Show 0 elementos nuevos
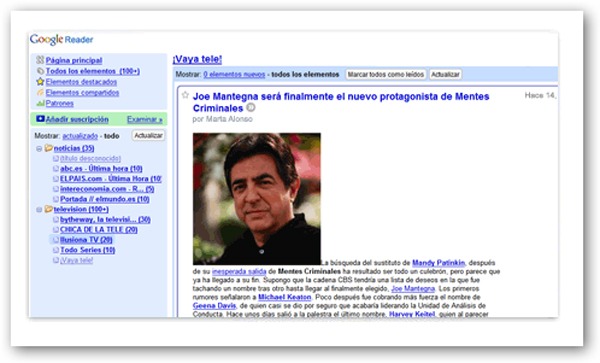This screenshot has width=600, height=363. 234,74
